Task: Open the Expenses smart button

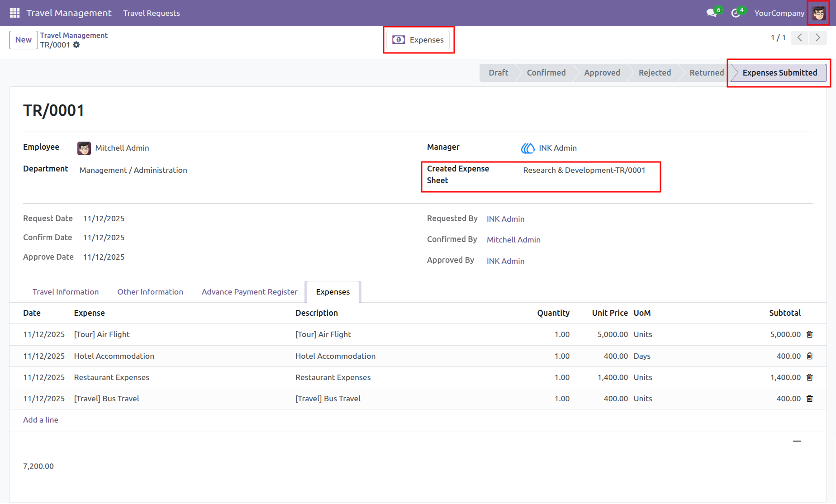Action: click(x=418, y=40)
